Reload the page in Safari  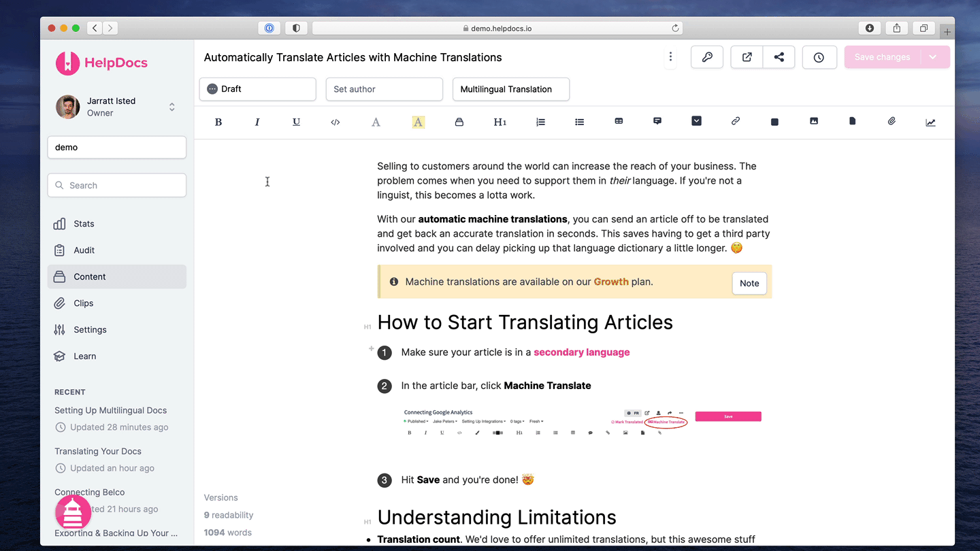pos(675,28)
